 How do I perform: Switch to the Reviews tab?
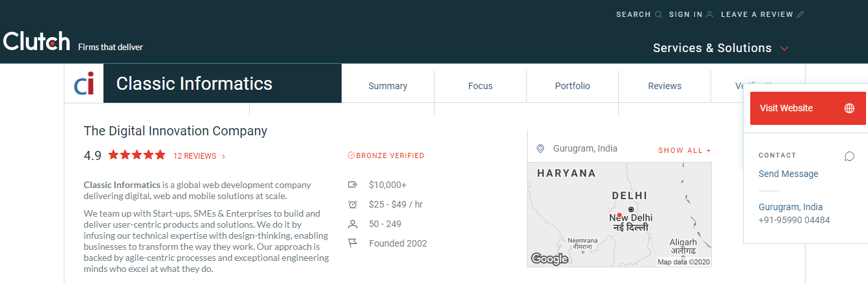click(665, 86)
